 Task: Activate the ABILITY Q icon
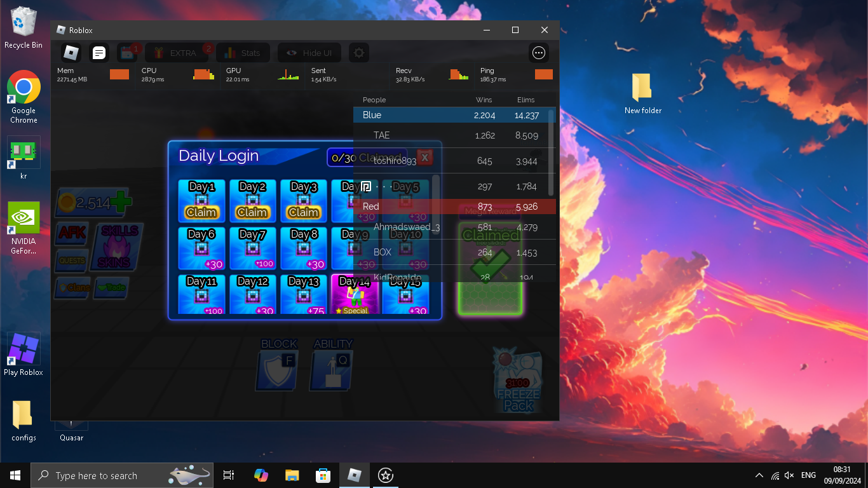pyautogui.click(x=331, y=370)
